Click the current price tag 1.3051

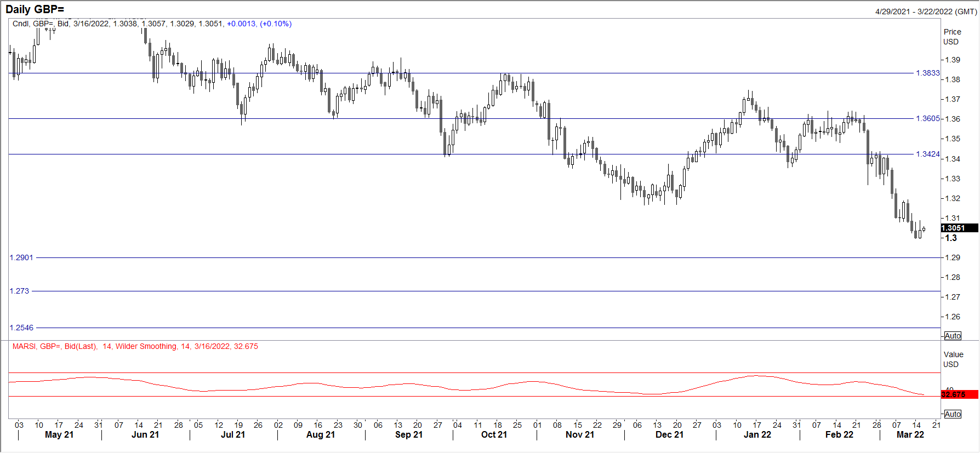click(x=959, y=228)
